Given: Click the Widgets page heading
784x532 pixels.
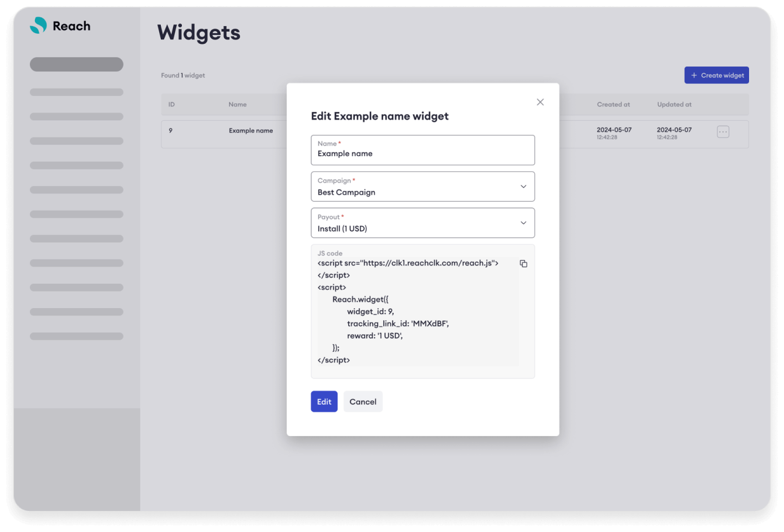Looking at the screenshot, I should pyautogui.click(x=198, y=33).
